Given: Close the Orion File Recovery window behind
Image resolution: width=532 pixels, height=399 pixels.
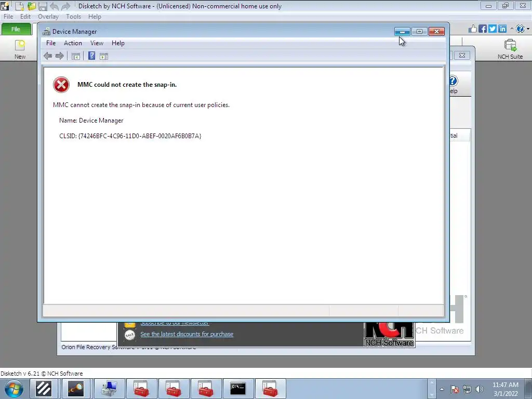Looking at the screenshot, I should (x=462, y=55).
